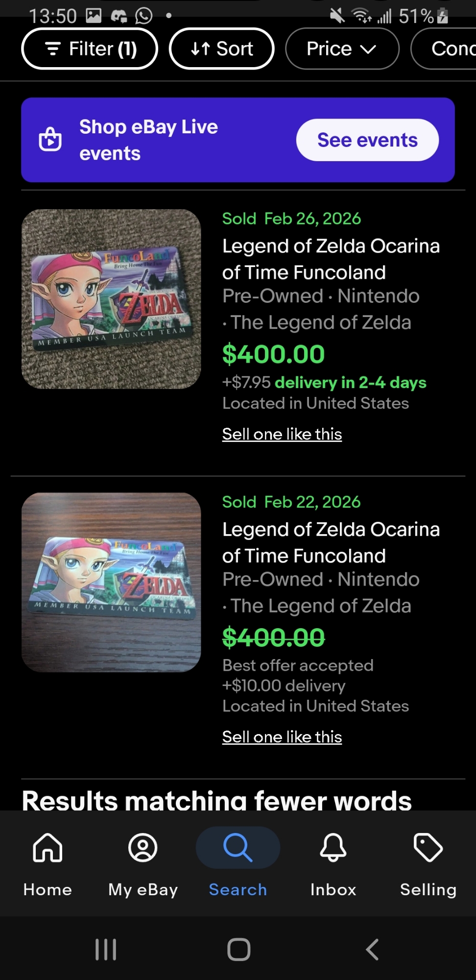Open the listing title sold Feb 26
Image resolution: width=476 pixels, height=980 pixels.
click(x=331, y=259)
